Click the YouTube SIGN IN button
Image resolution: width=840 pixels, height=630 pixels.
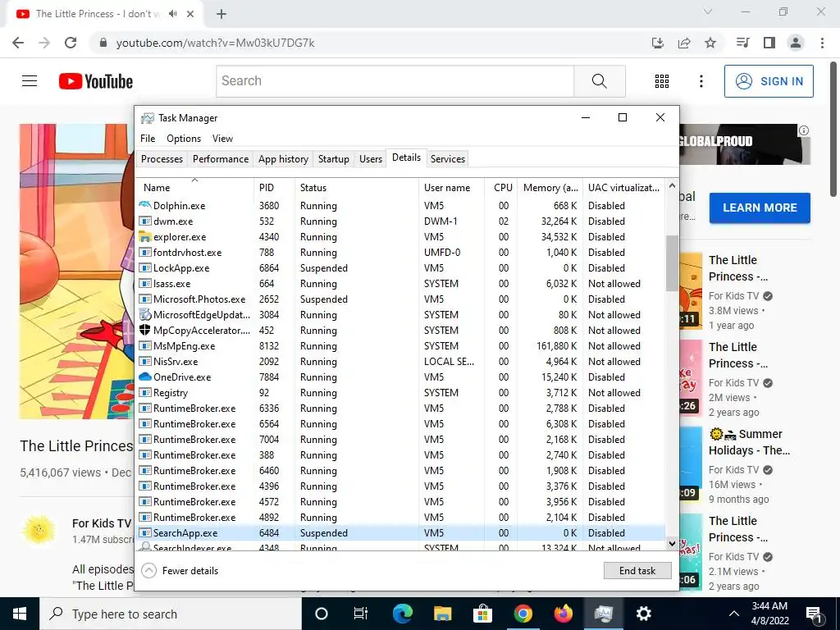[769, 81]
